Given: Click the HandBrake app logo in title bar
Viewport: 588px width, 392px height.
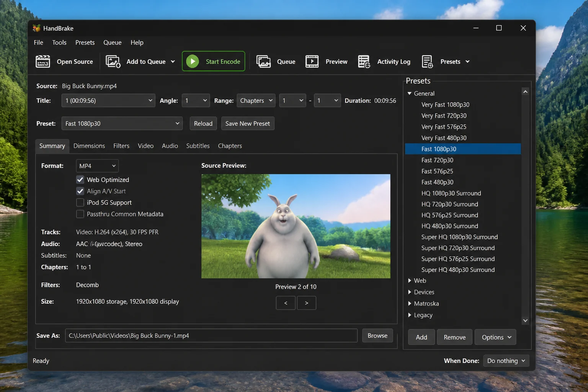Looking at the screenshot, I should coord(36,28).
